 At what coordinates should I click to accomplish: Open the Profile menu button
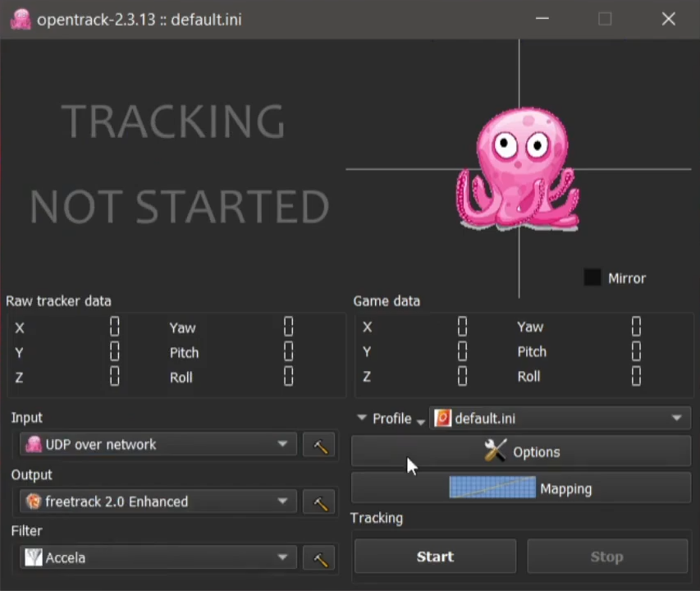pyautogui.click(x=391, y=419)
